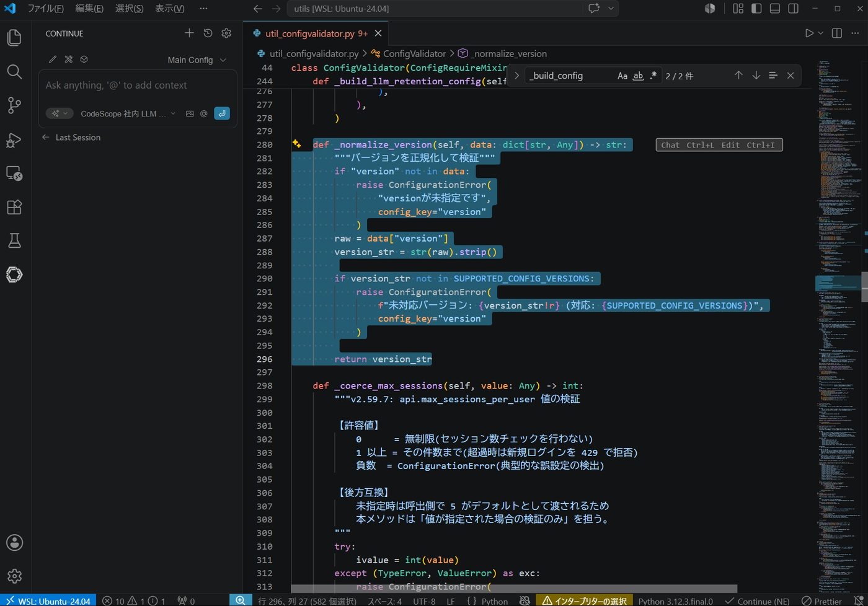Click the find input containing _build_config
The height and width of the screenshot is (606, 868).
(x=569, y=76)
